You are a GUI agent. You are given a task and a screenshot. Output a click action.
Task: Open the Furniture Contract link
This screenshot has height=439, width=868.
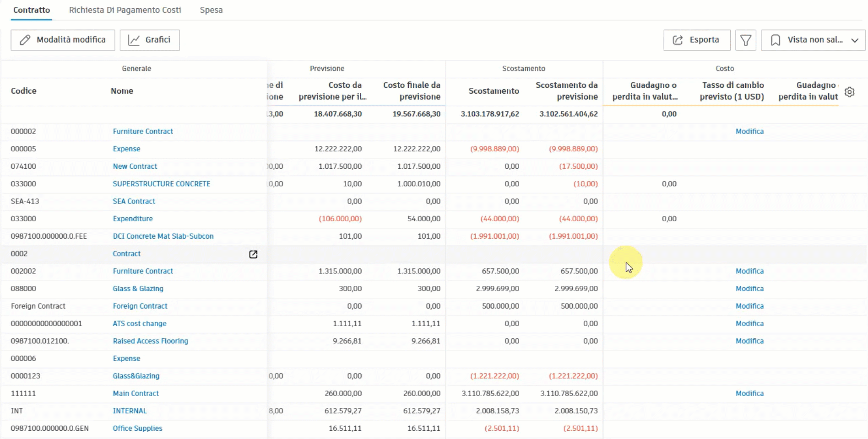(x=143, y=131)
